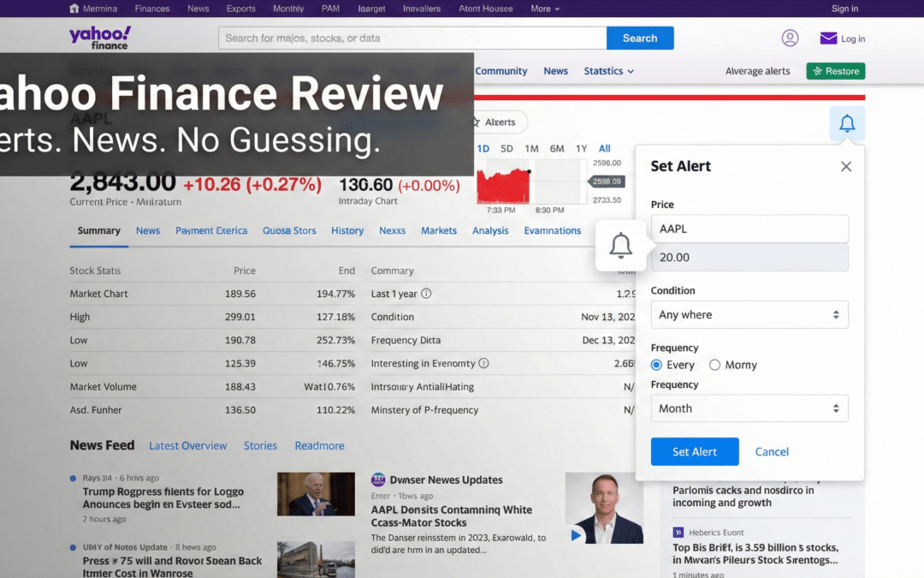Click the Cancel link in alert panel

tap(772, 452)
